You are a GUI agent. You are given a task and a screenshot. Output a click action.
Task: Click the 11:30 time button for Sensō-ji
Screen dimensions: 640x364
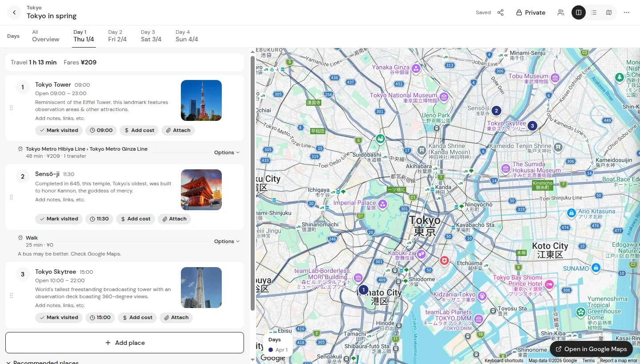pos(99,219)
